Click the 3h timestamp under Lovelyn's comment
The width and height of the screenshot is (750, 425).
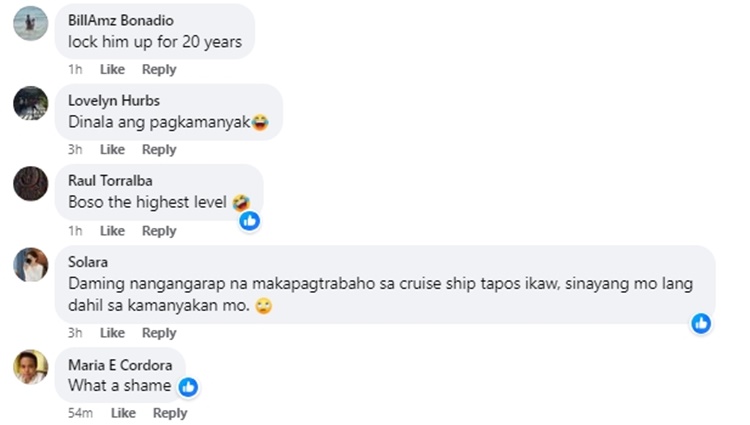tap(75, 149)
